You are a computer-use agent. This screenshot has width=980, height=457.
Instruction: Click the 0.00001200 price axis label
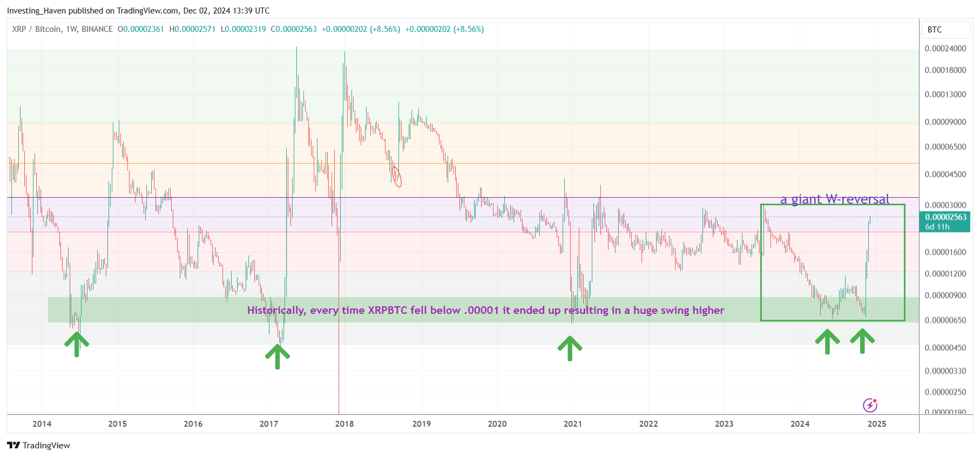coord(945,274)
